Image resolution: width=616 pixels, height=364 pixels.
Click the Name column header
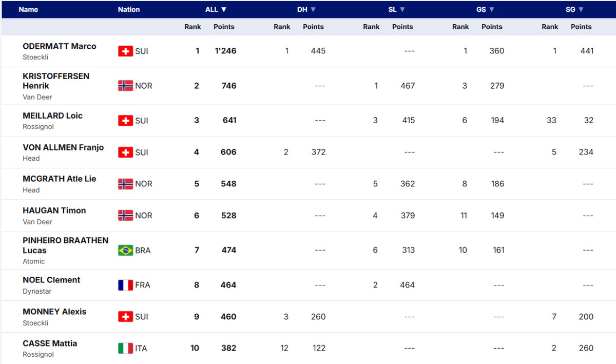coord(28,9)
